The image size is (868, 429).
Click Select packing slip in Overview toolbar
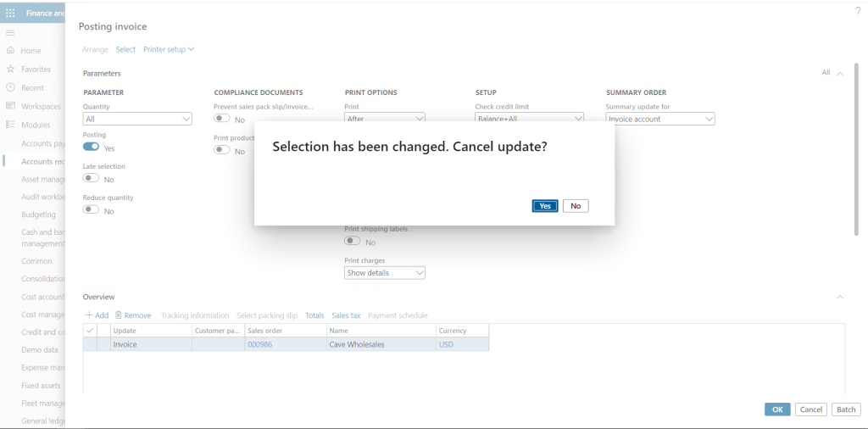pyautogui.click(x=267, y=315)
